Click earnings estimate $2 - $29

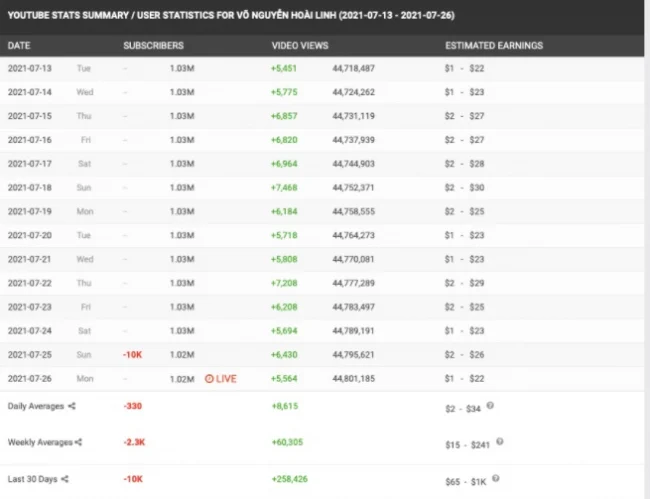tap(464, 283)
